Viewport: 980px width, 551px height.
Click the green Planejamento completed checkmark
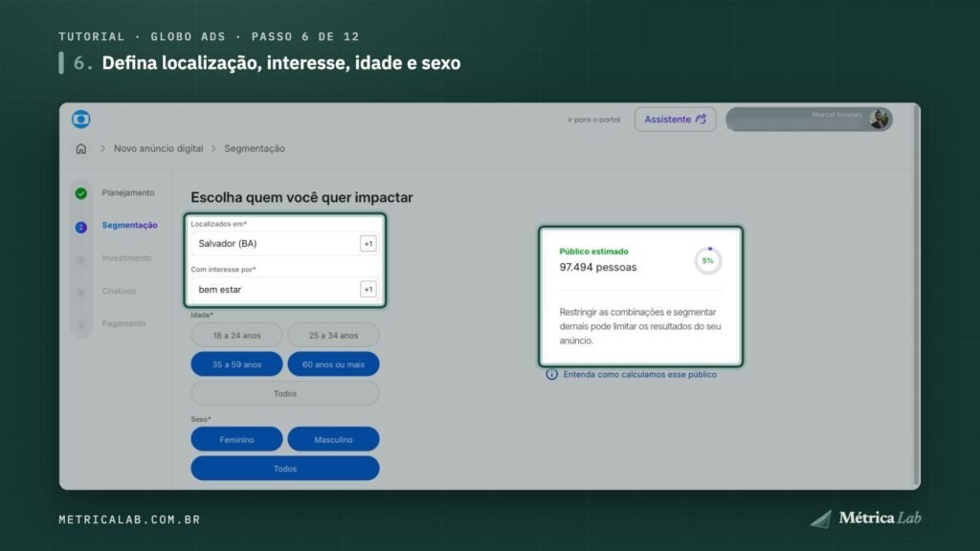tap(81, 193)
